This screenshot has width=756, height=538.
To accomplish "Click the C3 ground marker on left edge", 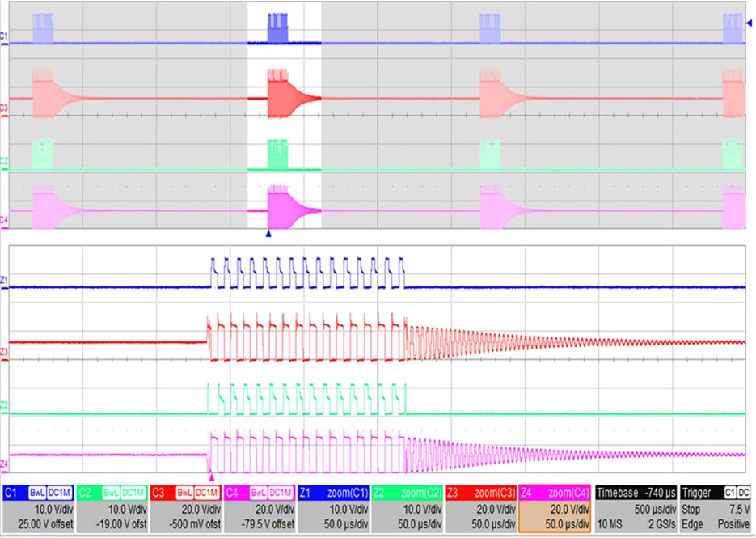I will point(4,107).
